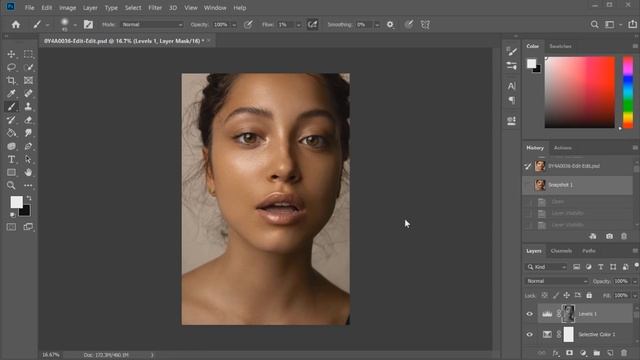Create new snapshot camera icon in History
This screenshot has width=640, height=360.
click(609, 236)
